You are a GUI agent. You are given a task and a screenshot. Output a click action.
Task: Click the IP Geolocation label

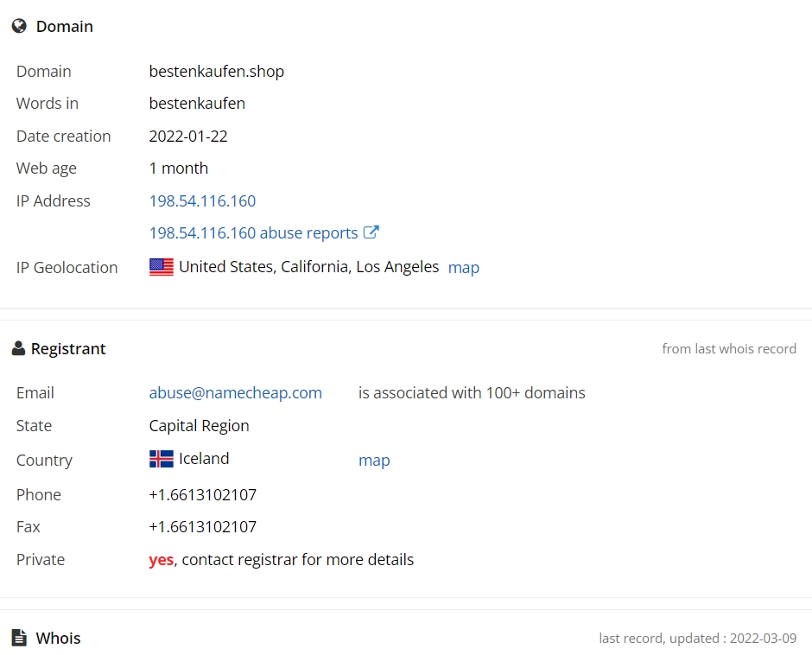pyautogui.click(x=67, y=267)
